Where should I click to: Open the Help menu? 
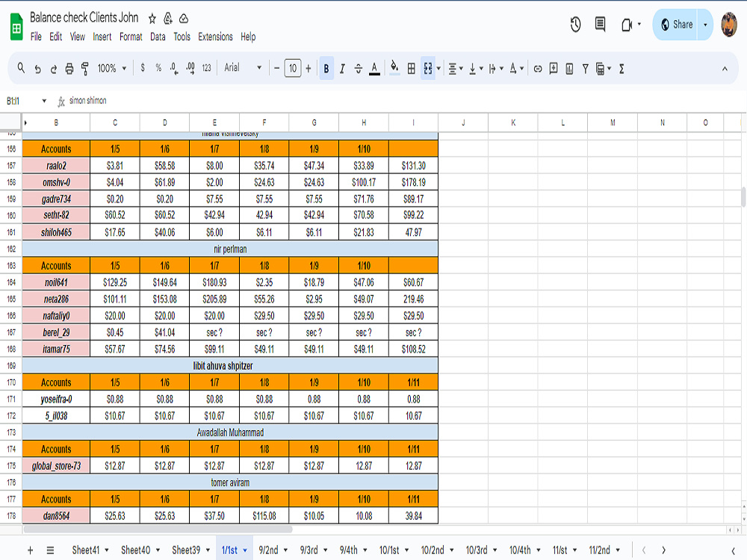coord(248,37)
